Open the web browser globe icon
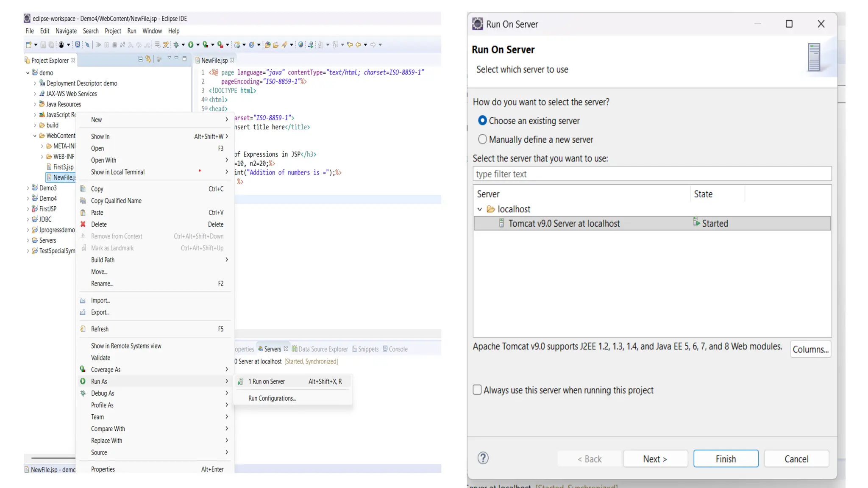The image size is (868, 488). pyautogui.click(x=300, y=44)
